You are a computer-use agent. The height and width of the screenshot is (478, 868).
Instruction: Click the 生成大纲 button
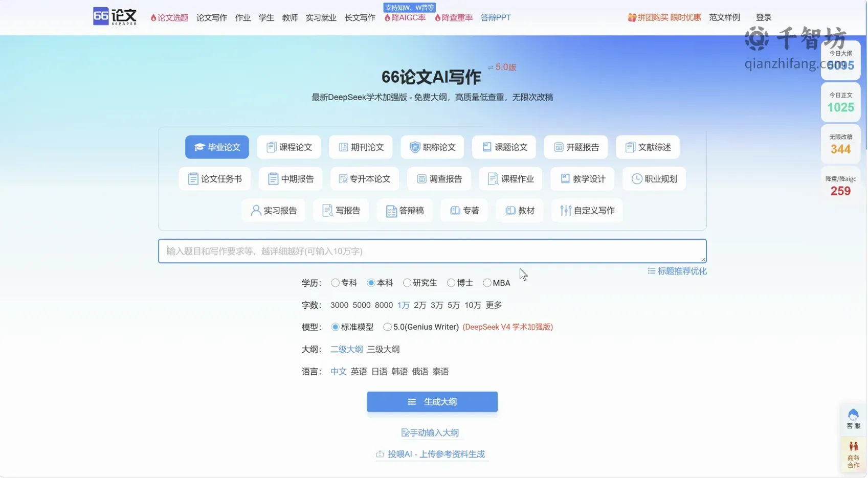(432, 402)
